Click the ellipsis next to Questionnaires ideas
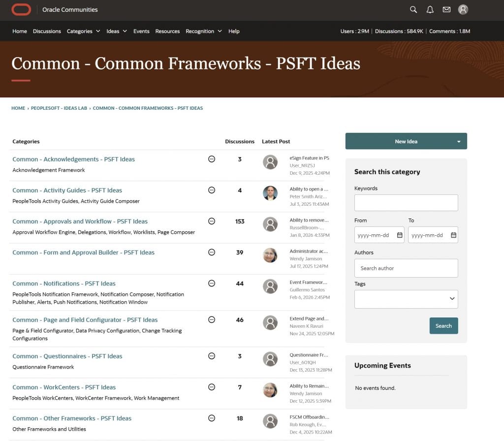Image resolution: width=504 pixels, height=442 pixels. (212, 356)
